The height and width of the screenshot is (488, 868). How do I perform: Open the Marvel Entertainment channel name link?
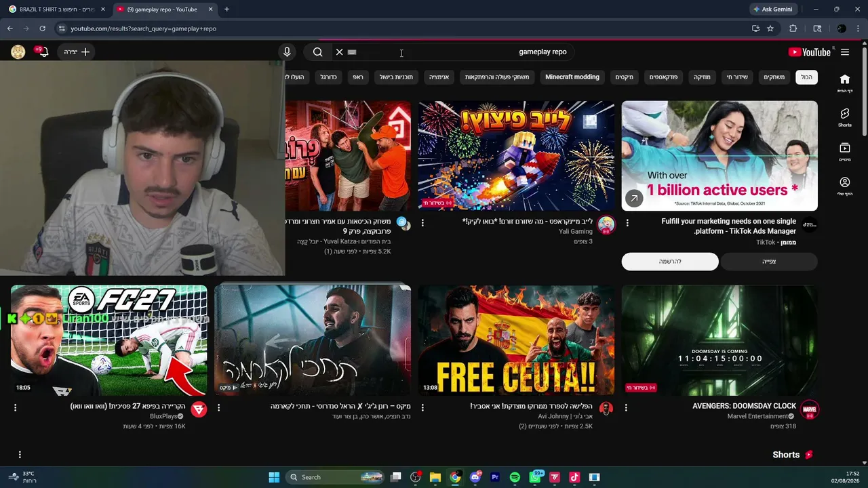757,417
